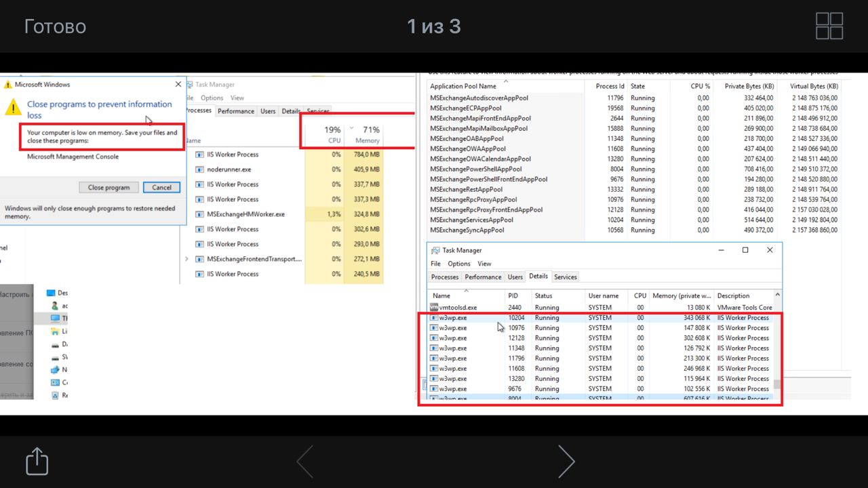The width and height of the screenshot is (868, 488).
Task: Click the Task Manager title bar icon above File menu
Action: 435,250
